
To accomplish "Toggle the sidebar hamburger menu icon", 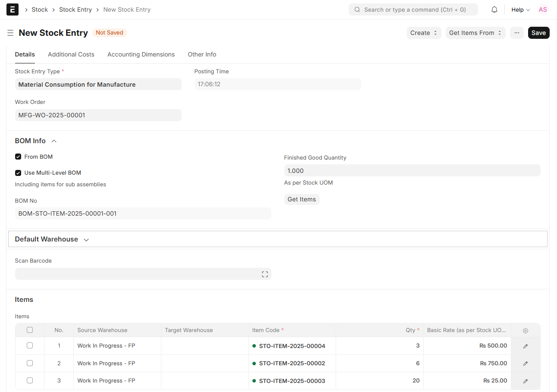I will pyautogui.click(x=10, y=33).
